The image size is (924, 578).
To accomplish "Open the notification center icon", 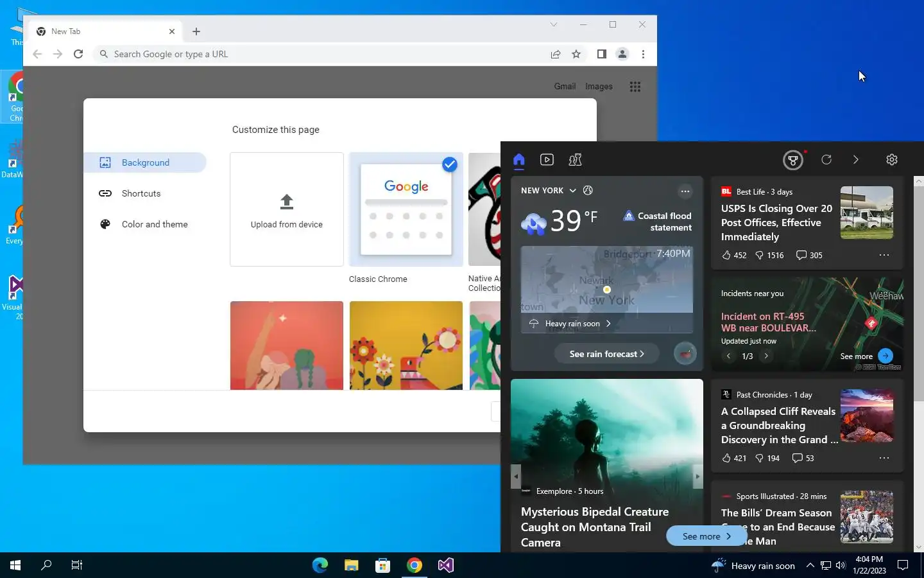I will [x=903, y=565].
